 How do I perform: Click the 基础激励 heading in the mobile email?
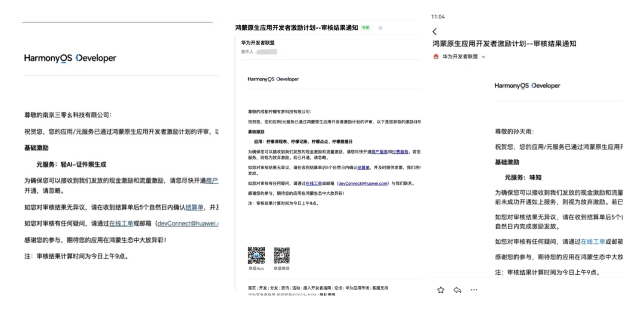507,162
